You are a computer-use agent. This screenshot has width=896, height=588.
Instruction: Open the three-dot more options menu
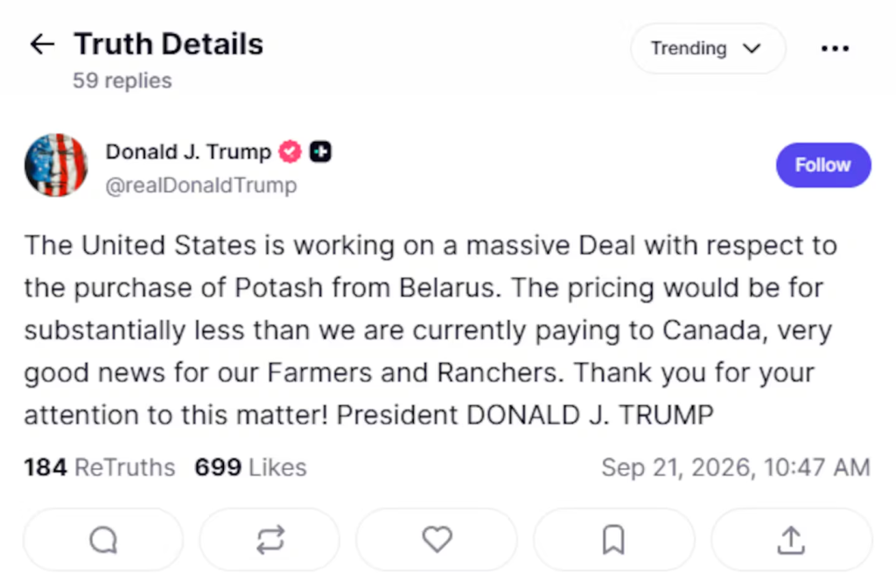click(835, 49)
